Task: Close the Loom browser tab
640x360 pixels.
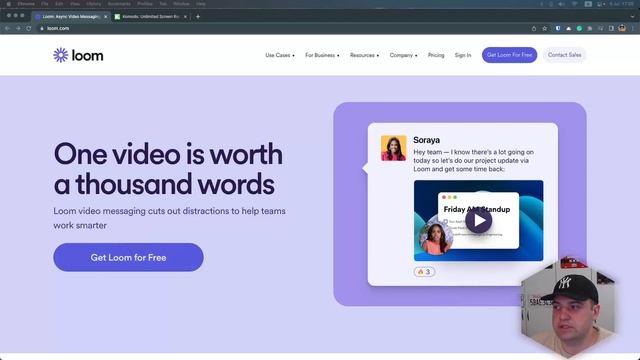Action: [105, 17]
